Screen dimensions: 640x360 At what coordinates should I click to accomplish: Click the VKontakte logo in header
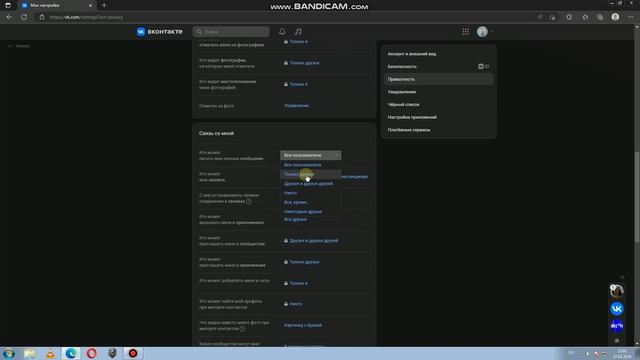pyautogui.click(x=160, y=31)
